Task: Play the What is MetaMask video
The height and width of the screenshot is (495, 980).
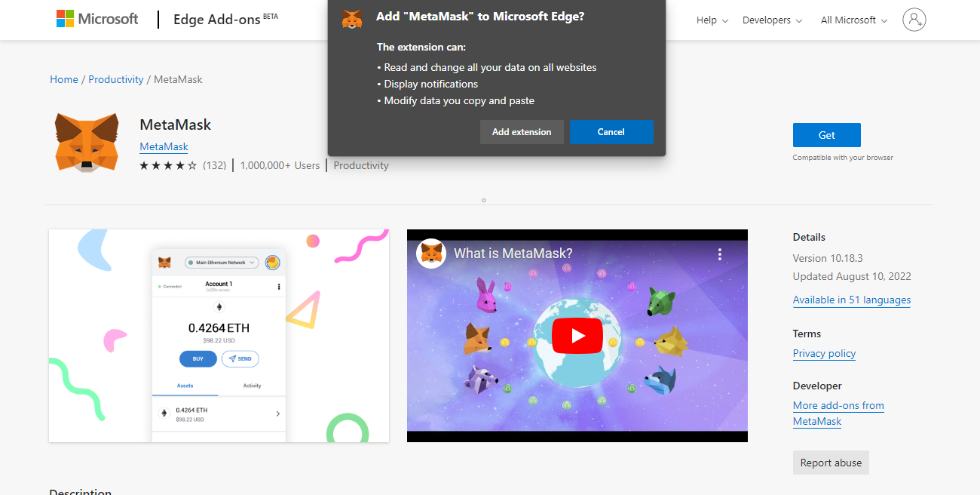Action: tap(577, 336)
